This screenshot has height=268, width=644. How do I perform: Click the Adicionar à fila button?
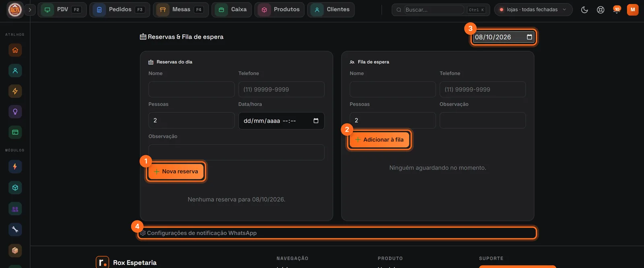(x=379, y=140)
